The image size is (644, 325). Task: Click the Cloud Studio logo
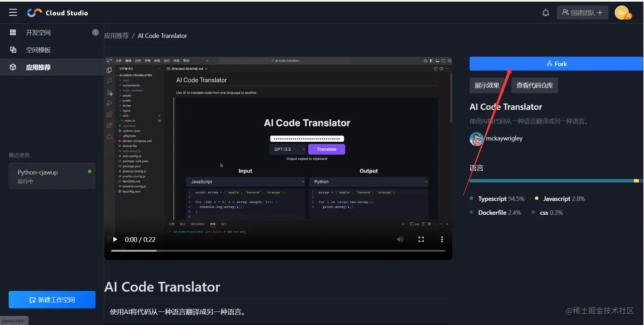(x=57, y=13)
